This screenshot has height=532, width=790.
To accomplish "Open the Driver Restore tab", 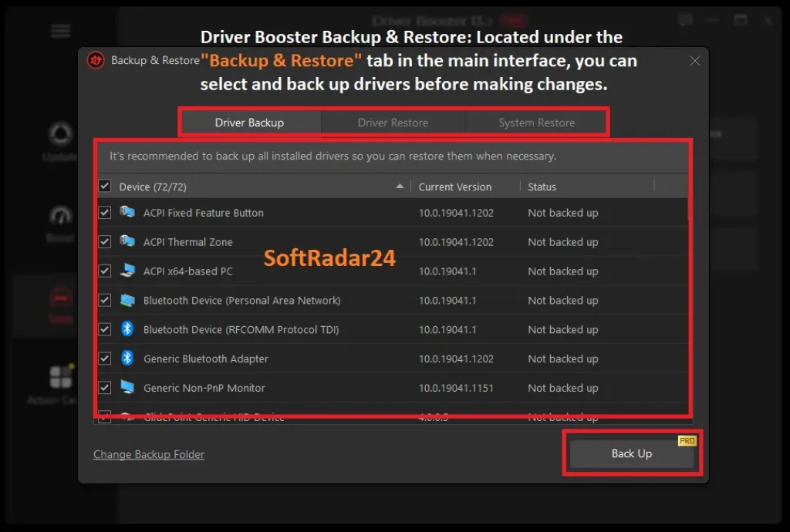I will 393,123.
